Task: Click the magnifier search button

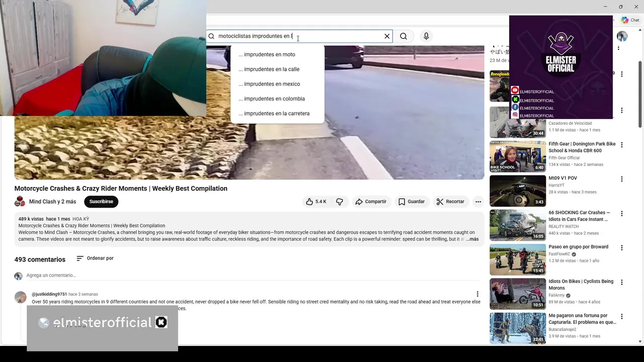Action: (404, 36)
